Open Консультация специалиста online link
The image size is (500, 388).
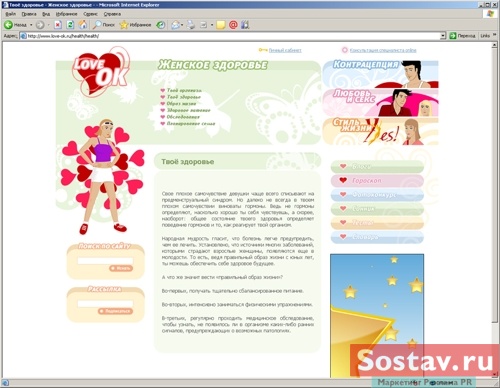click(x=383, y=50)
